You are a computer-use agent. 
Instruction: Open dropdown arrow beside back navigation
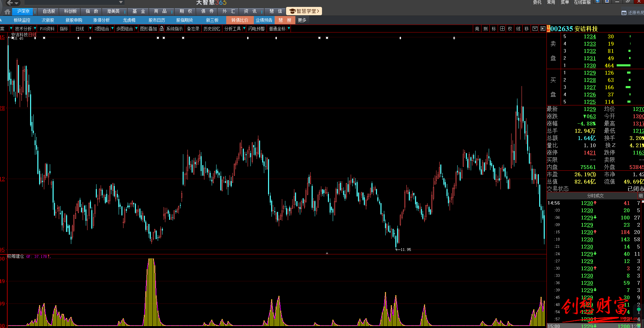point(16,3)
